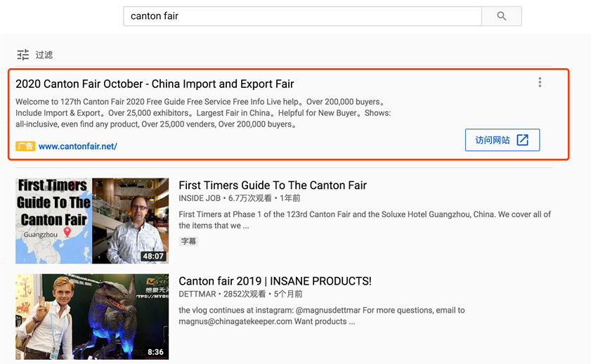This screenshot has width=591, height=364.
Task: Click the 8:36 duration badge
Action: pyautogui.click(x=155, y=352)
